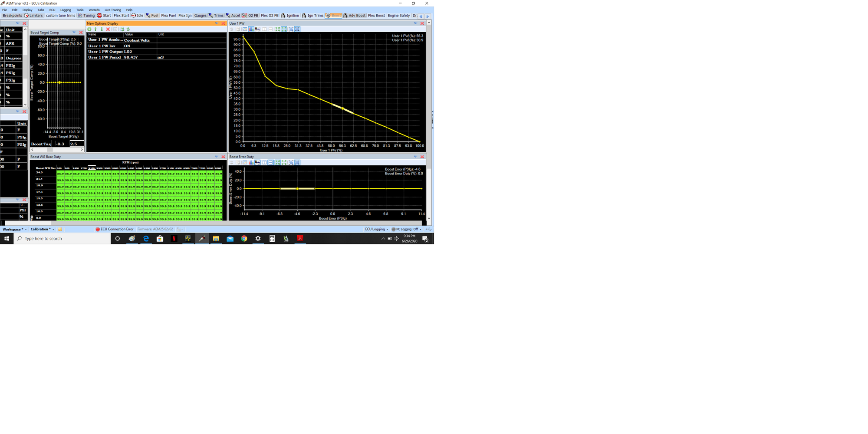Click the open folder icon beside Calibration

pyautogui.click(x=60, y=229)
